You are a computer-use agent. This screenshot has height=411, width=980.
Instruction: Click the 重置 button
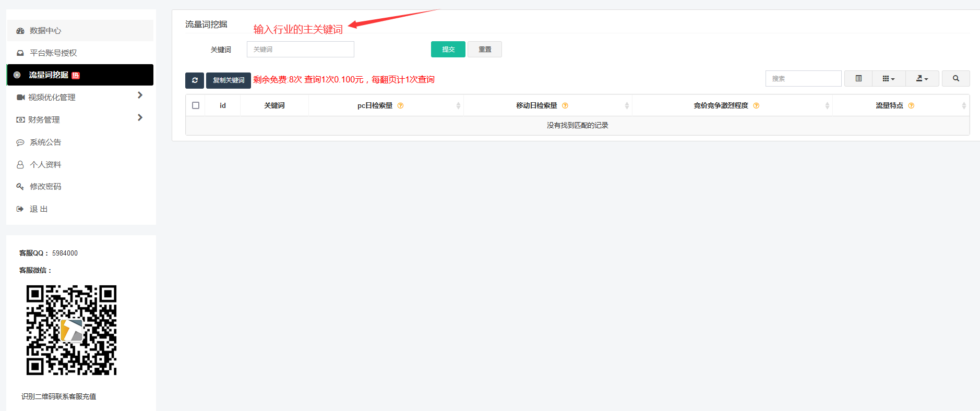tap(485, 50)
